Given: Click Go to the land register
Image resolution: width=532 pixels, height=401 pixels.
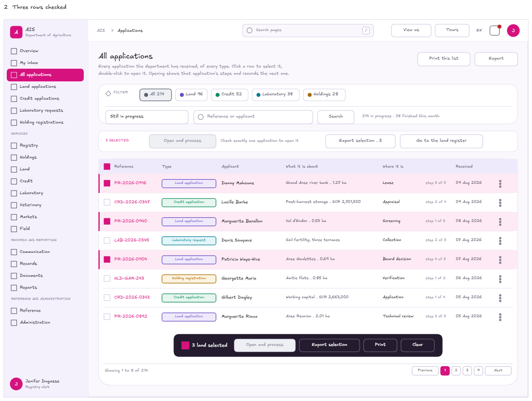Looking at the screenshot, I should (x=441, y=141).
